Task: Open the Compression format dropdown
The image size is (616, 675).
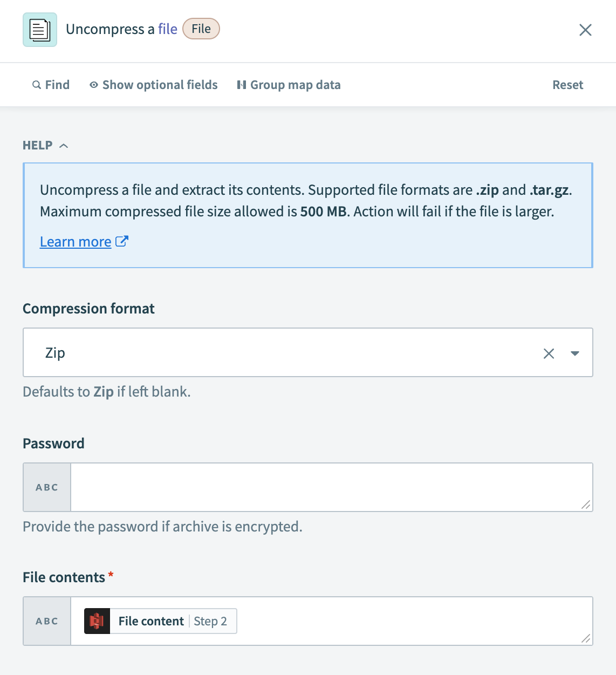Action: pos(575,353)
